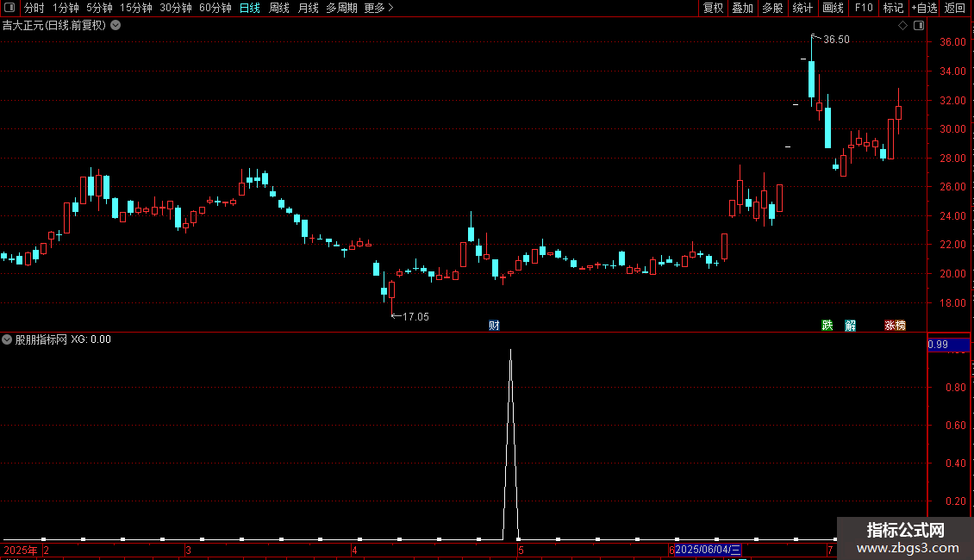Open the 复权 adjustment option
974x560 pixels.
coord(713,8)
